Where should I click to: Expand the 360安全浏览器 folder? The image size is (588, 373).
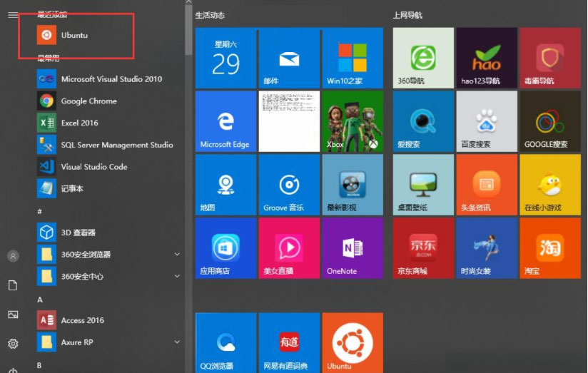pyautogui.click(x=177, y=254)
